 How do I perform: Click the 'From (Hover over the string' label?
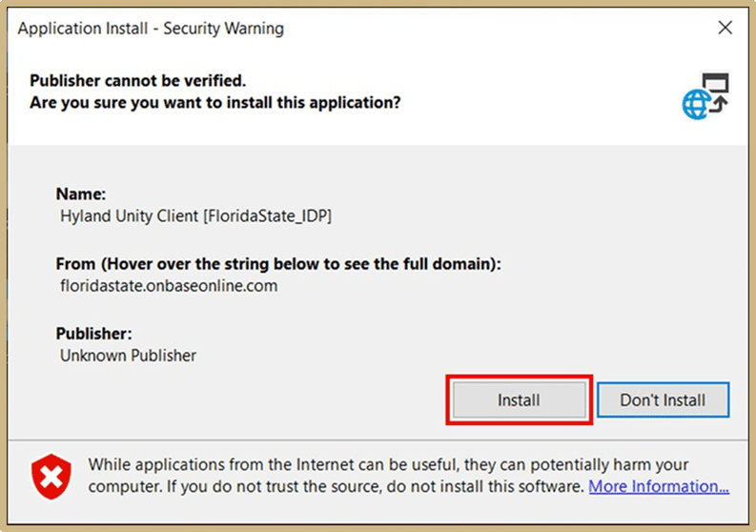[278, 264]
